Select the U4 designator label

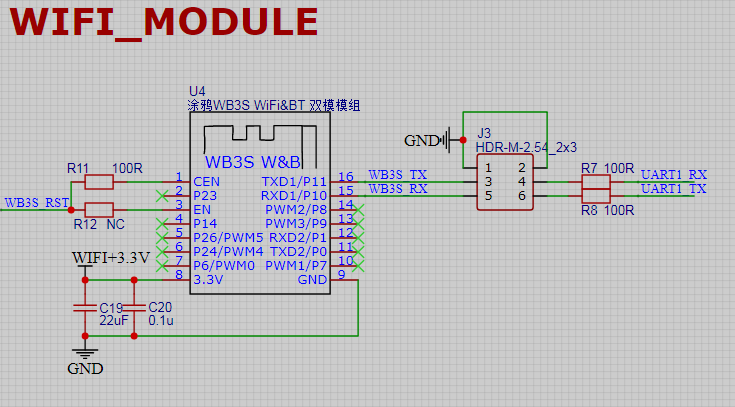pyautogui.click(x=197, y=91)
